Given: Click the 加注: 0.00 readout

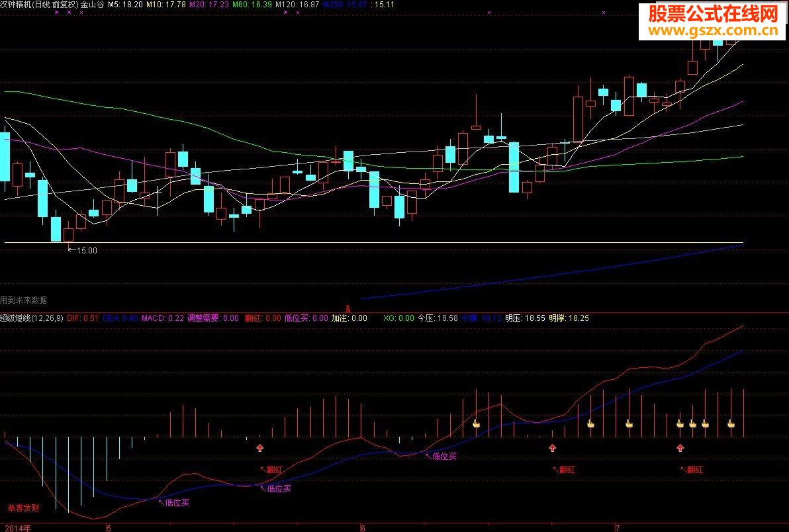Looking at the screenshot, I should tap(349, 318).
